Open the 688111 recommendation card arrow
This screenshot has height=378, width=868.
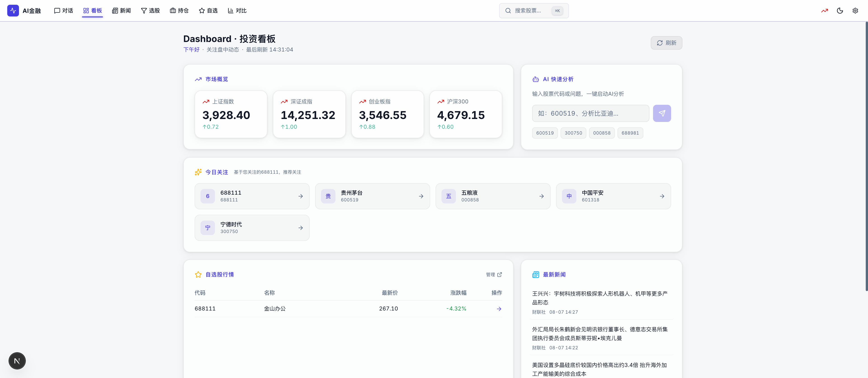pyautogui.click(x=301, y=196)
